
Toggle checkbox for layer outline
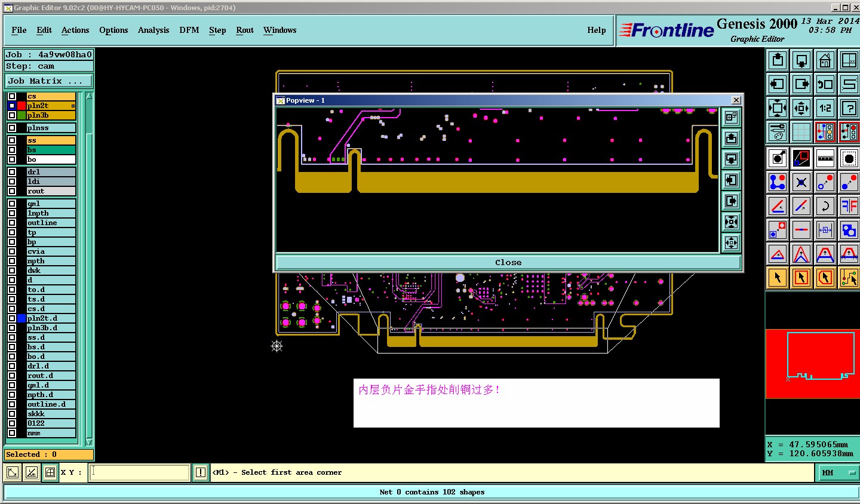pos(12,223)
